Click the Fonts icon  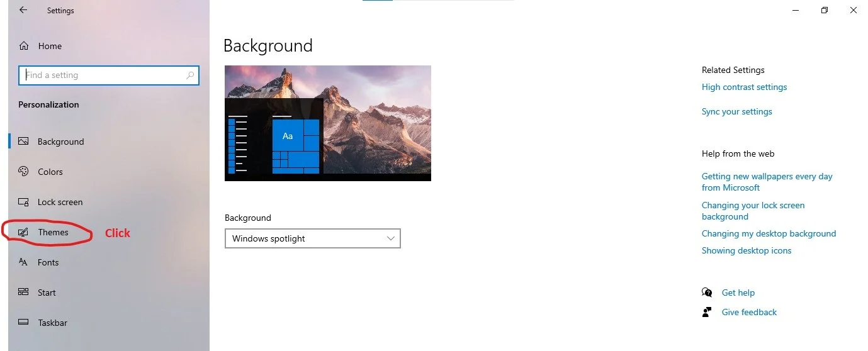23,262
